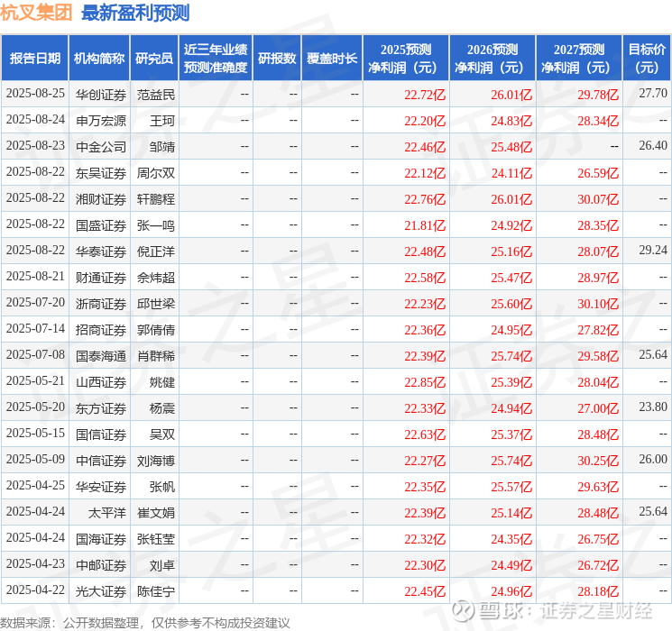Click analyst name 邹靖

click(x=162, y=147)
